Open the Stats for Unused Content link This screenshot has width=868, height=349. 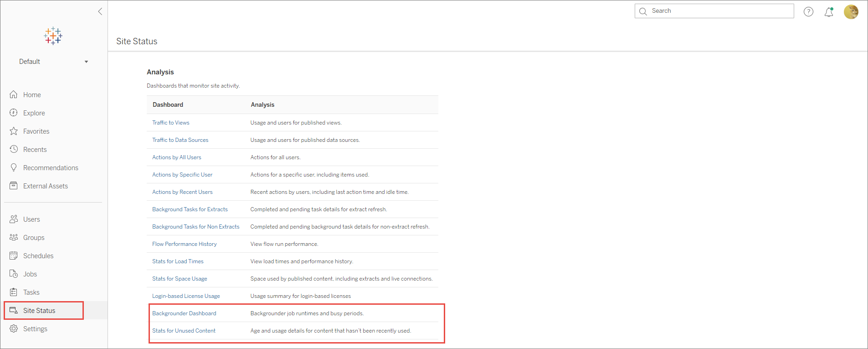tap(184, 331)
